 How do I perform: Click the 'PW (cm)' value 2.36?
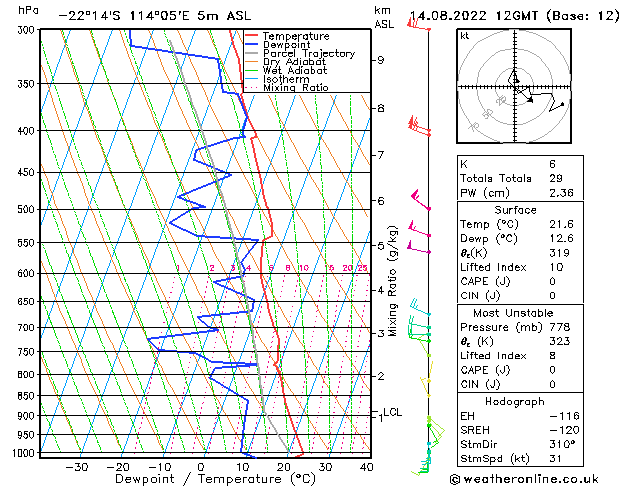(x=561, y=193)
